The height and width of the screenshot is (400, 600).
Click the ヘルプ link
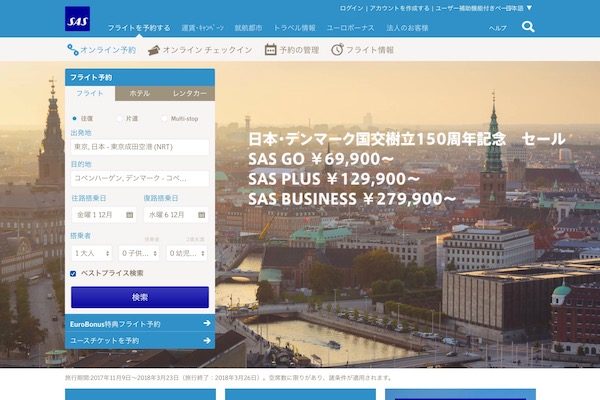[x=497, y=28]
